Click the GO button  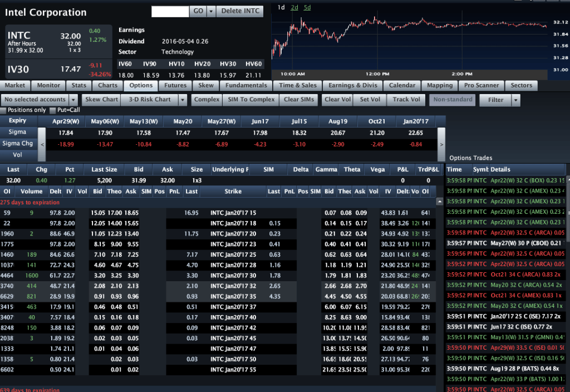point(198,11)
